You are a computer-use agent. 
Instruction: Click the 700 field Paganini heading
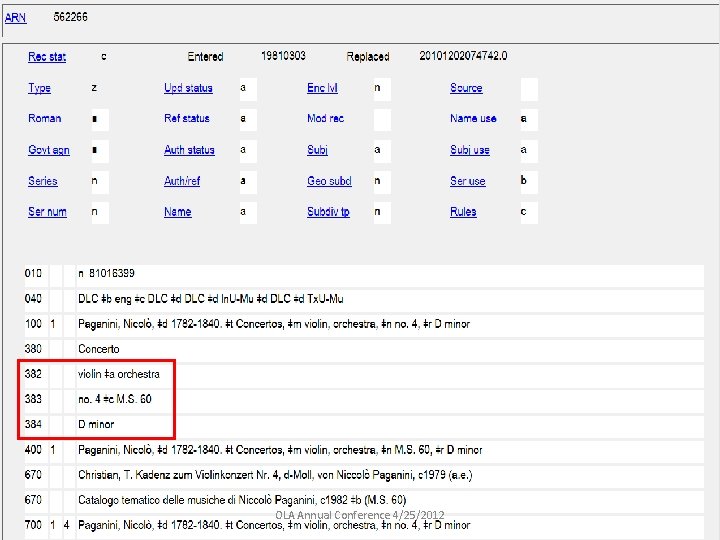390,525
